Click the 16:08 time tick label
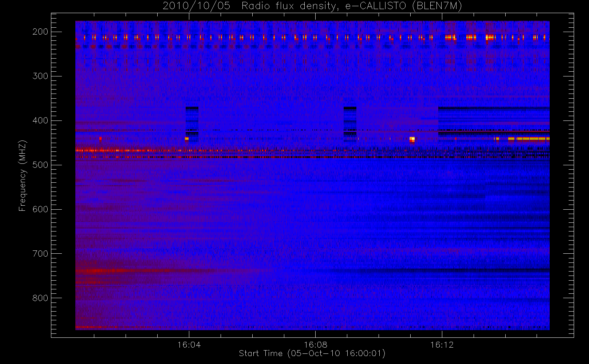Viewport: 589px width, 364px height. pos(315,344)
